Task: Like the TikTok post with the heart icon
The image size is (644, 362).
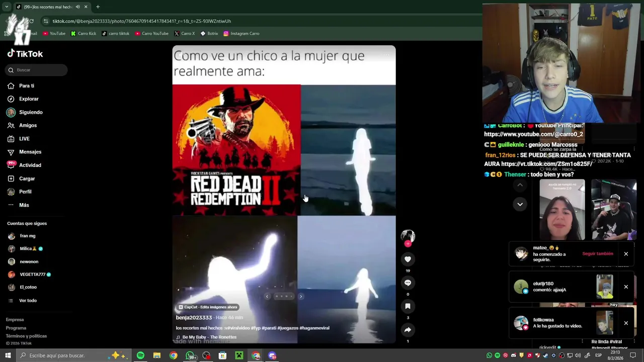Action: pyautogui.click(x=408, y=259)
